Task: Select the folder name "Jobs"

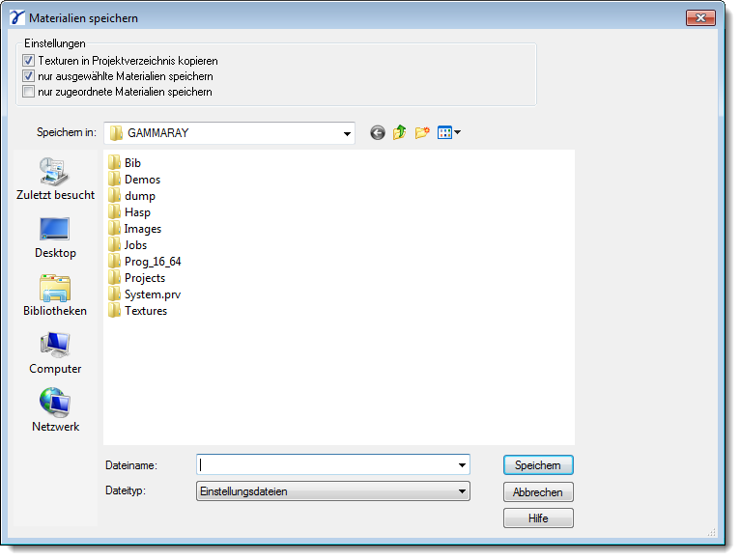Action: point(135,245)
